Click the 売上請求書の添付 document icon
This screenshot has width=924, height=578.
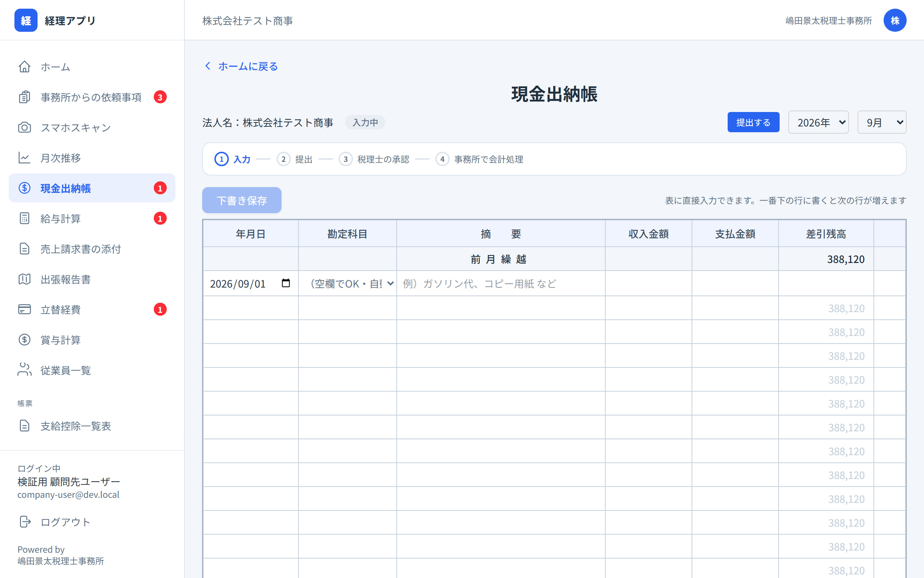(25, 249)
